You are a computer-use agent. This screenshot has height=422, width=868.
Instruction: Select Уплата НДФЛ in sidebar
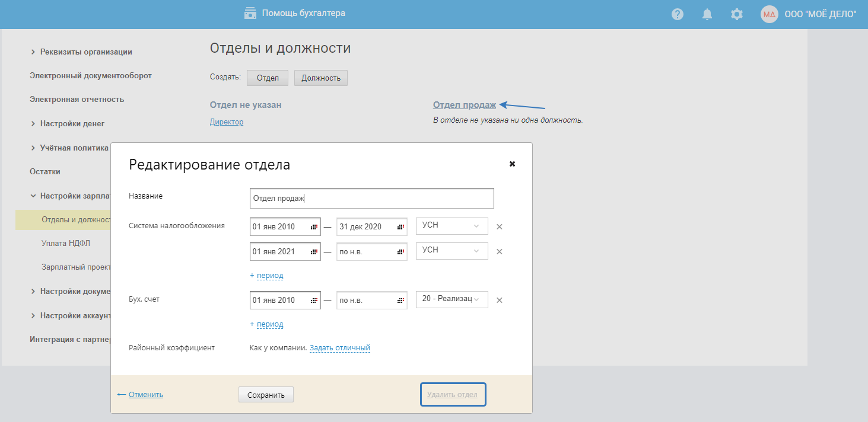tap(66, 243)
